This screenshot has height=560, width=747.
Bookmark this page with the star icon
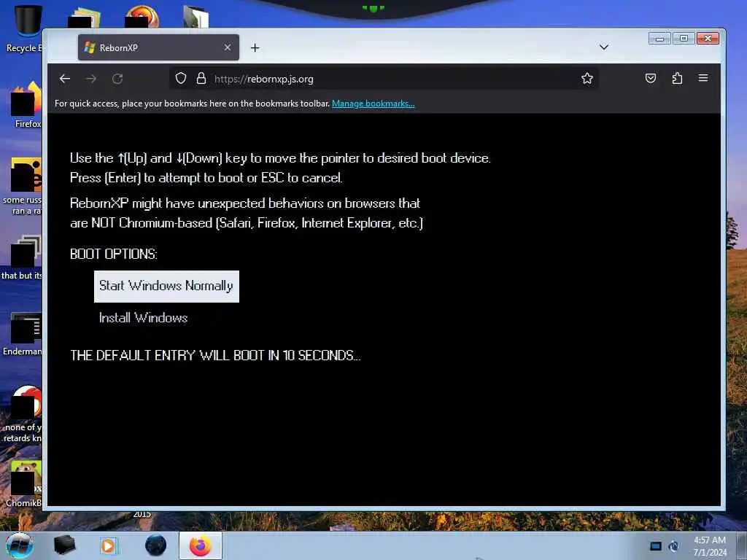click(587, 78)
